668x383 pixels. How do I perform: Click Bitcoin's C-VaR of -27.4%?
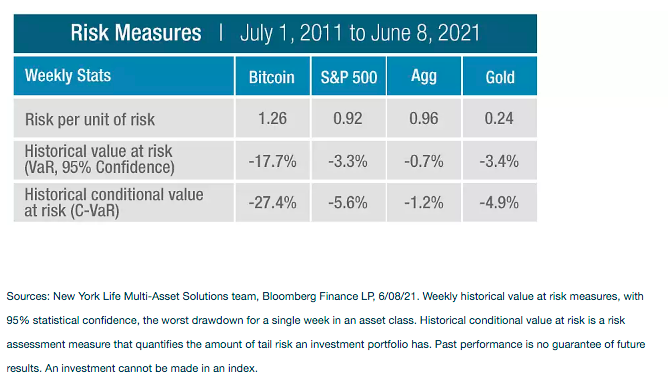pyautogui.click(x=272, y=202)
